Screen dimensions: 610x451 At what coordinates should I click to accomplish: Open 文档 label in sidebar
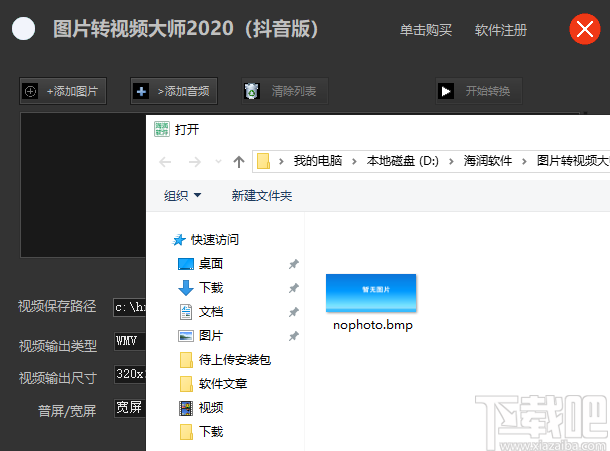tap(211, 312)
